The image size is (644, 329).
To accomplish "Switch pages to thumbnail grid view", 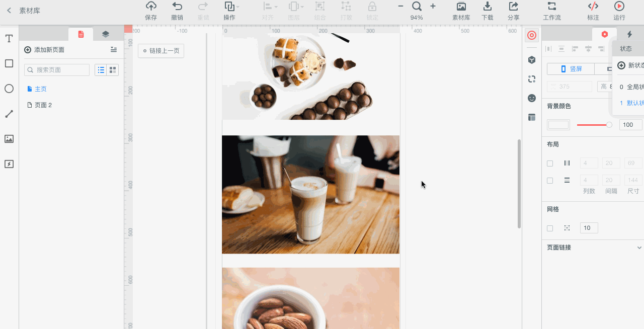I will coord(113,70).
